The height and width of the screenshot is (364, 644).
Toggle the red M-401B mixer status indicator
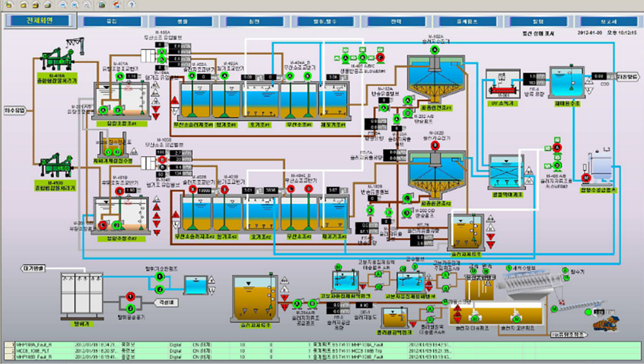[119, 190]
